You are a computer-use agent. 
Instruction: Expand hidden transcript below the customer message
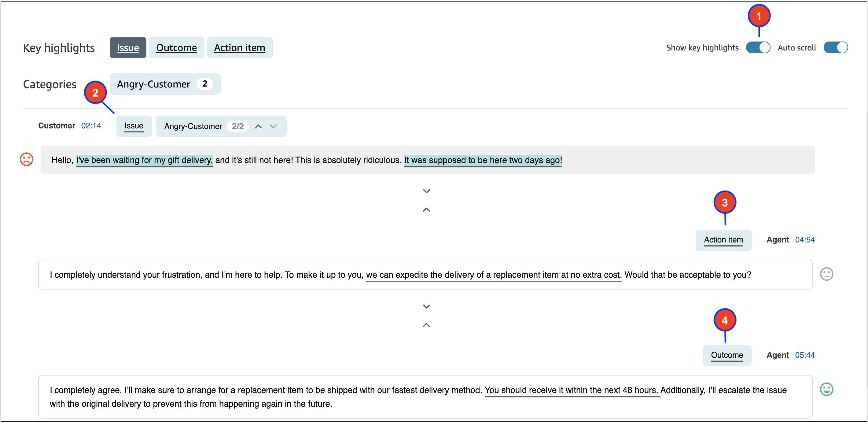pyautogui.click(x=426, y=191)
